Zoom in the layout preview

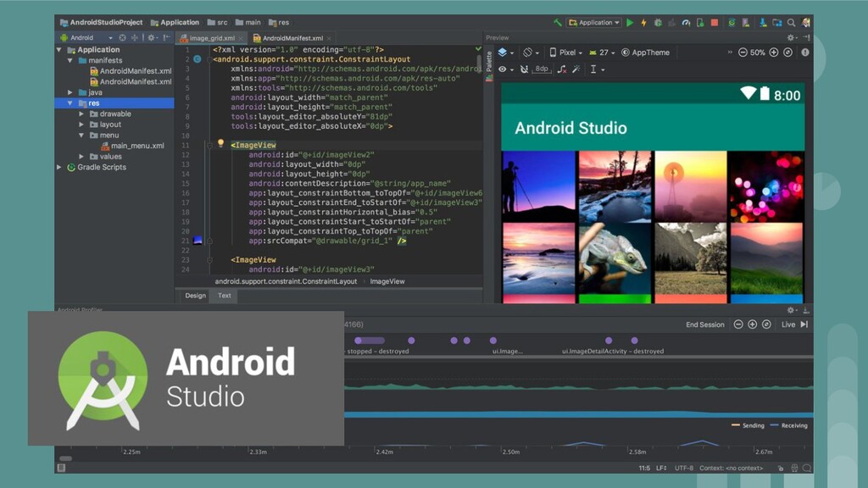pyautogui.click(x=774, y=53)
